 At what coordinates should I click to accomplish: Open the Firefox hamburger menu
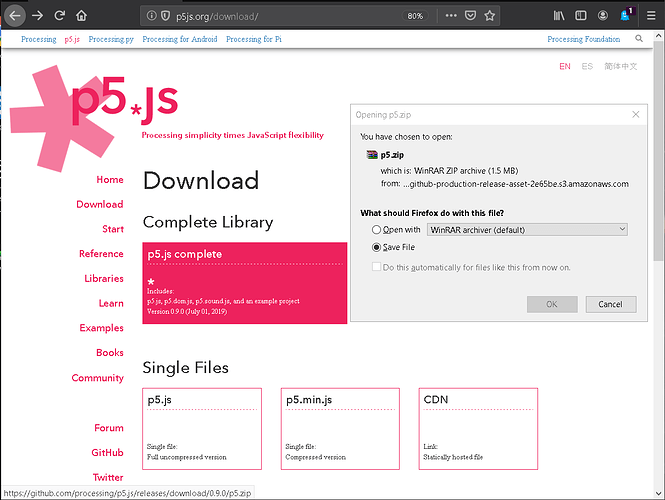[651, 16]
